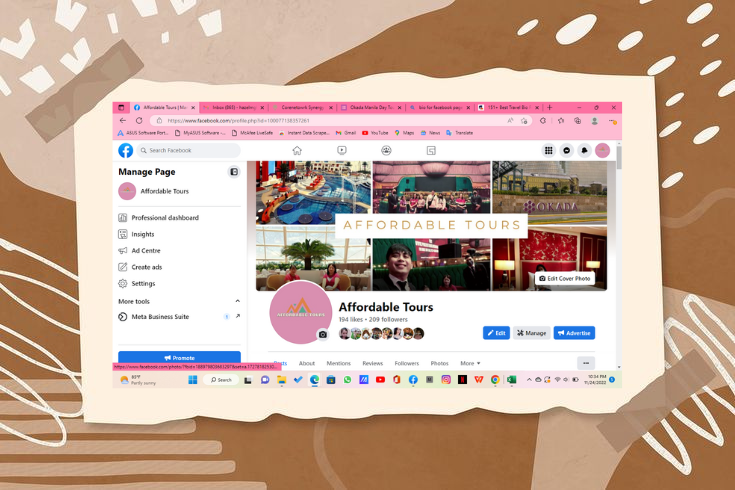Open the Reviews page tab

373,363
